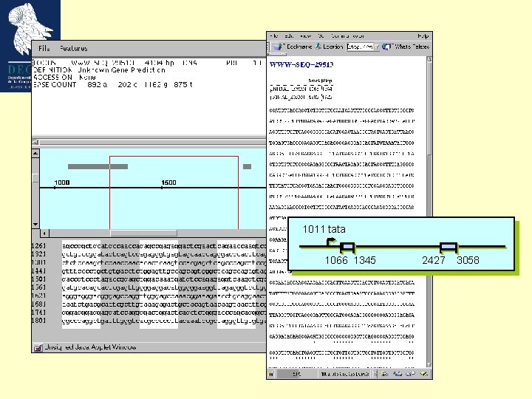Click the first exon box between 1066 and 1345
This screenshot has width=532, height=399.
[x=347, y=248]
